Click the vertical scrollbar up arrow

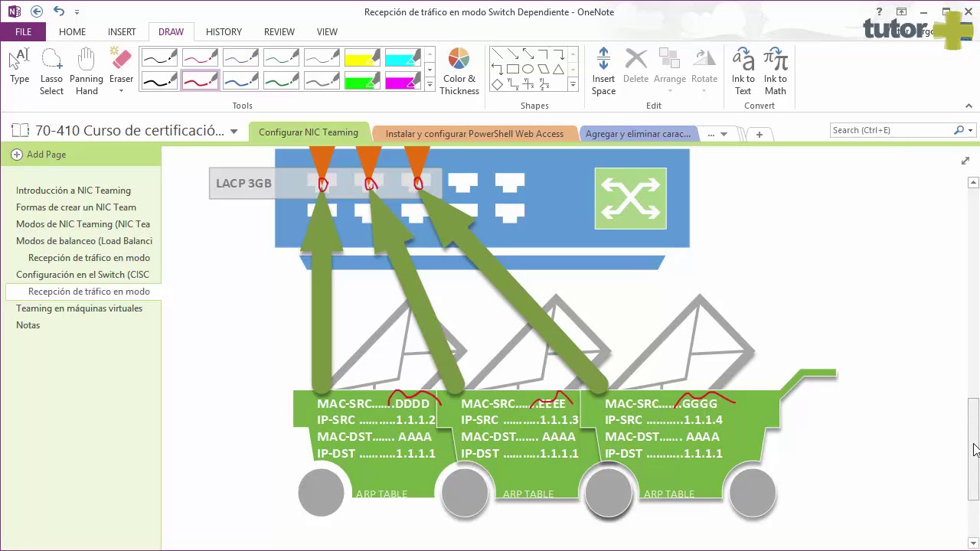click(x=973, y=182)
